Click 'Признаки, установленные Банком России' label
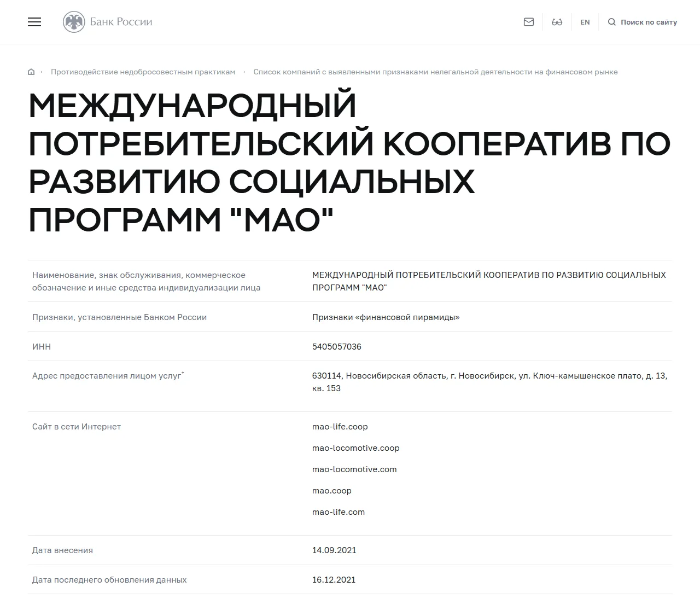This screenshot has height=610, width=700. coord(119,317)
